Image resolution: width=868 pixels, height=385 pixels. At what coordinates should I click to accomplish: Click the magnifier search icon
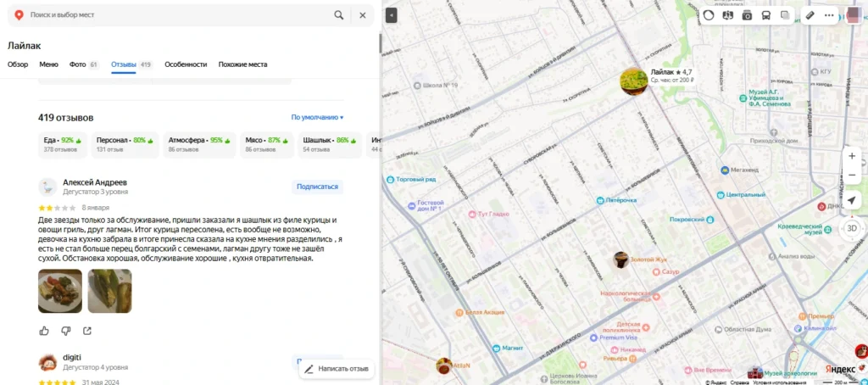(x=339, y=15)
